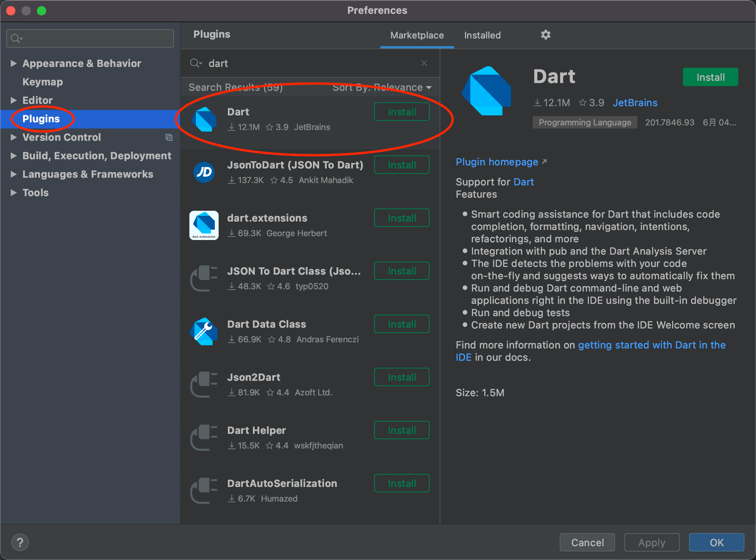Click the Apply button
The height and width of the screenshot is (560, 756).
point(652,542)
